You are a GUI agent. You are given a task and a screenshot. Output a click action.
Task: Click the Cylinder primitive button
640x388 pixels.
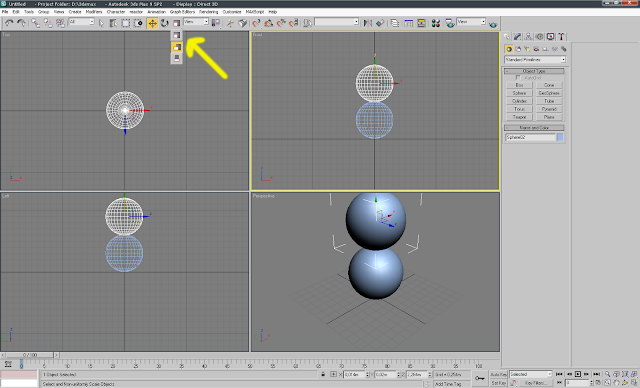(x=519, y=101)
